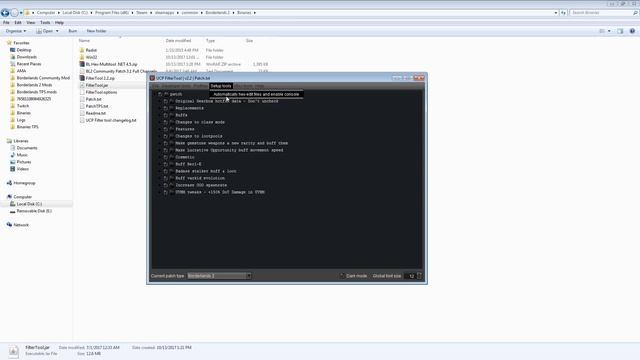640x360 pixels.
Task: Click the folder icon beside Cosmetic
Action: pyautogui.click(x=171, y=157)
